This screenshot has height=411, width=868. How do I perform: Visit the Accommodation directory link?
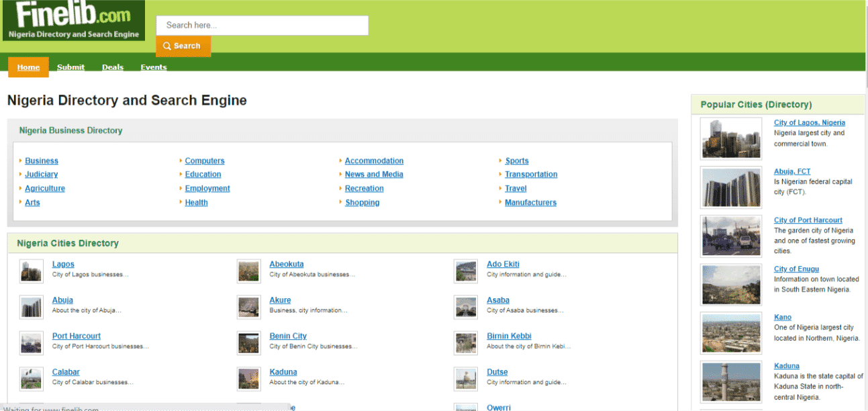[x=374, y=161]
